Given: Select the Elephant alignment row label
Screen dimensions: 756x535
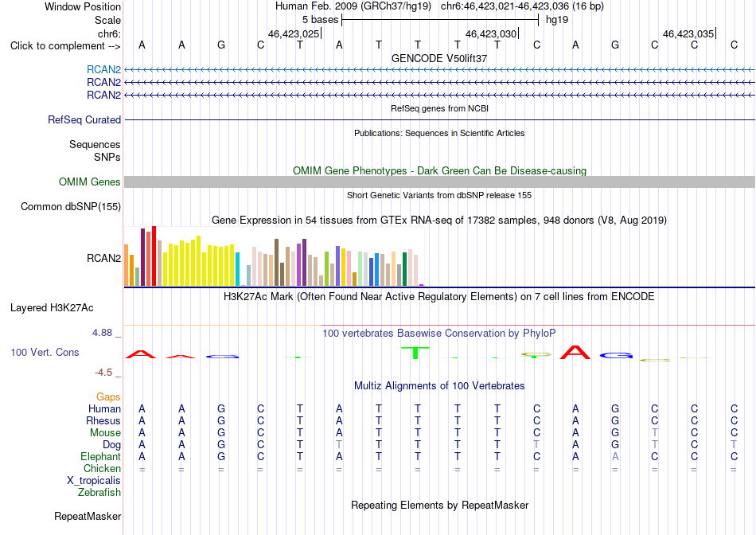Looking at the screenshot, I should [100, 456].
